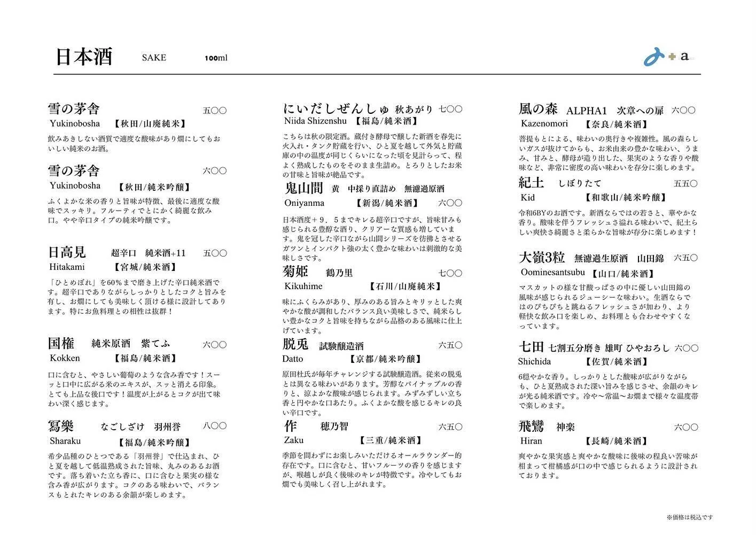Click the Kikuhime romanized name

(303, 286)
